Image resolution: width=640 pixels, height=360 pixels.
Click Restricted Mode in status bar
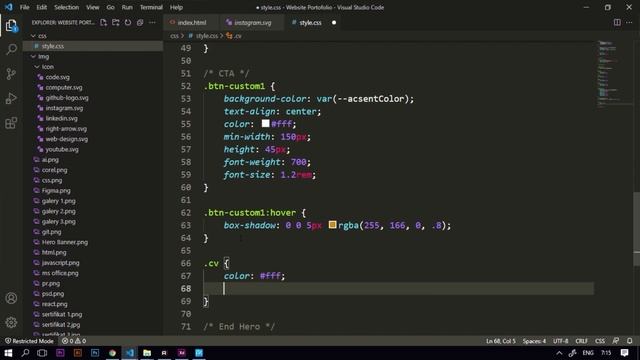pos(29,341)
